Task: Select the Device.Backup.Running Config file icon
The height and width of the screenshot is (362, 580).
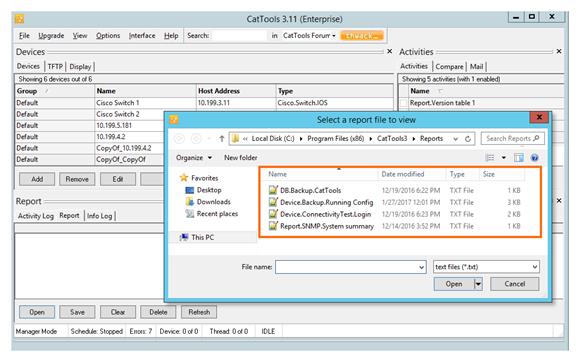Action: [x=273, y=202]
